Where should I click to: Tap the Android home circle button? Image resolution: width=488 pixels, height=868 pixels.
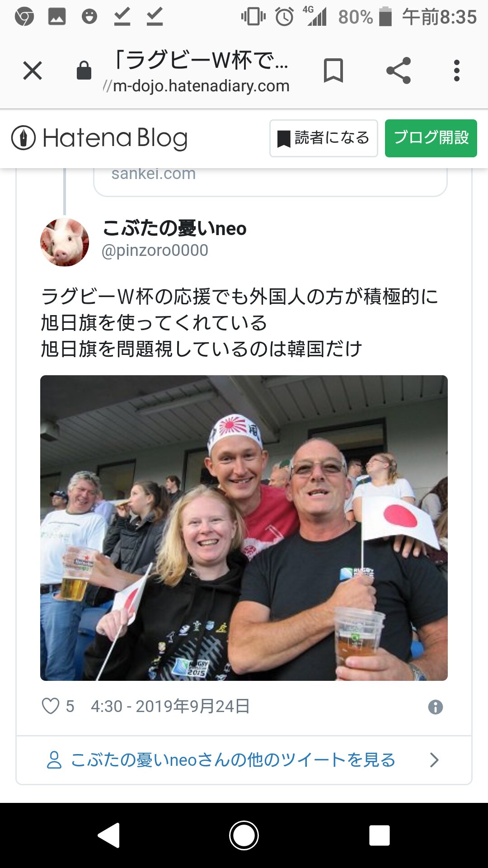(x=244, y=835)
